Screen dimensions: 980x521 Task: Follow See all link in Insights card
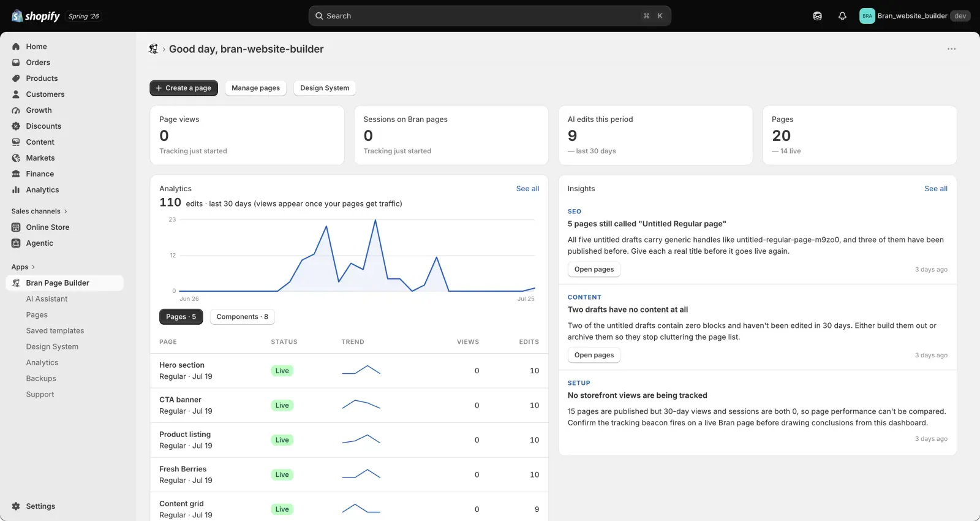pos(936,189)
